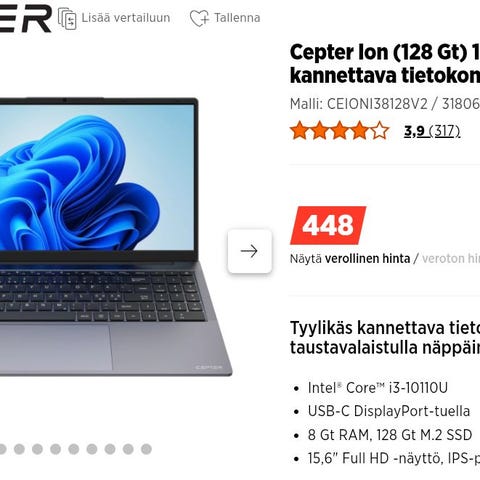The height and width of the screenshot is (480, 480).
Task: Select the seventh carousel dot
Action: [110, 449]
